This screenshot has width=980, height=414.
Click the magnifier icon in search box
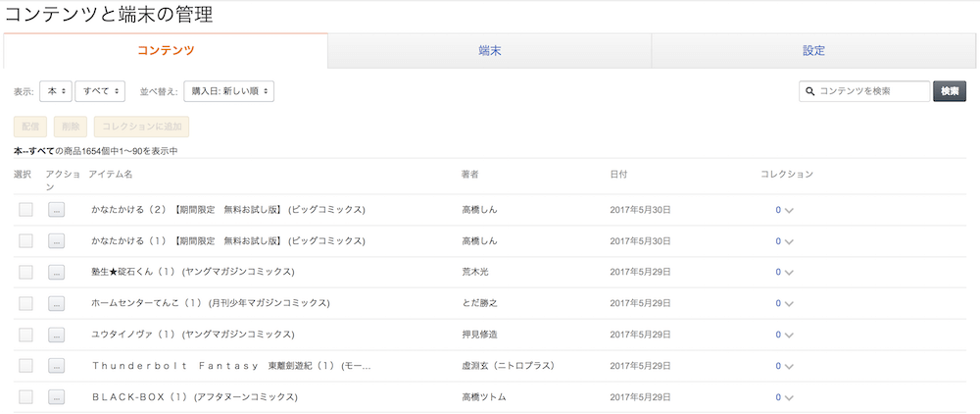(x=810, y=91)
